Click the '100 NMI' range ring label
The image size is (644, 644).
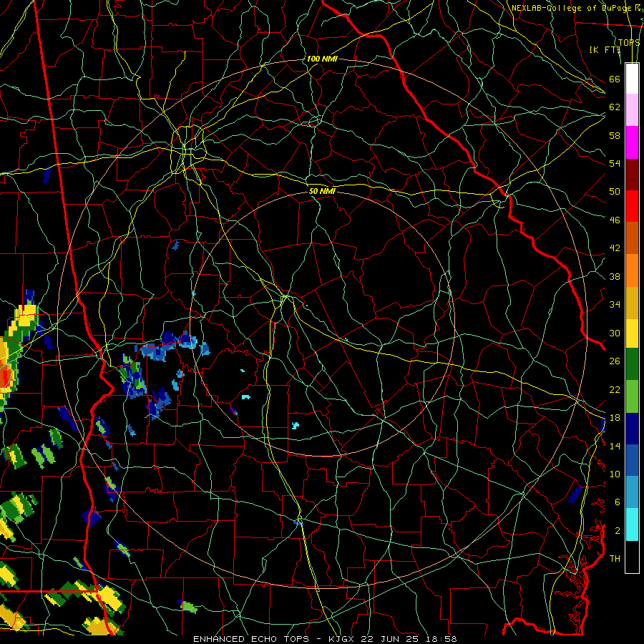(322, 59)
